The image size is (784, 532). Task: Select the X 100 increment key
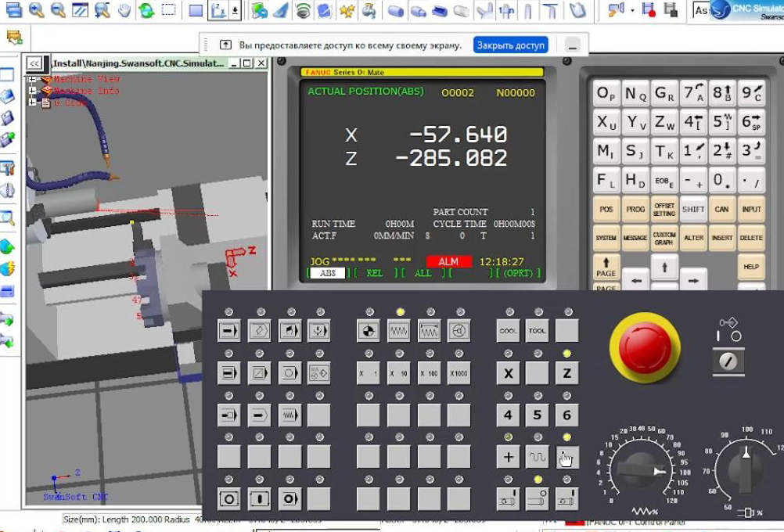point(429,373)
